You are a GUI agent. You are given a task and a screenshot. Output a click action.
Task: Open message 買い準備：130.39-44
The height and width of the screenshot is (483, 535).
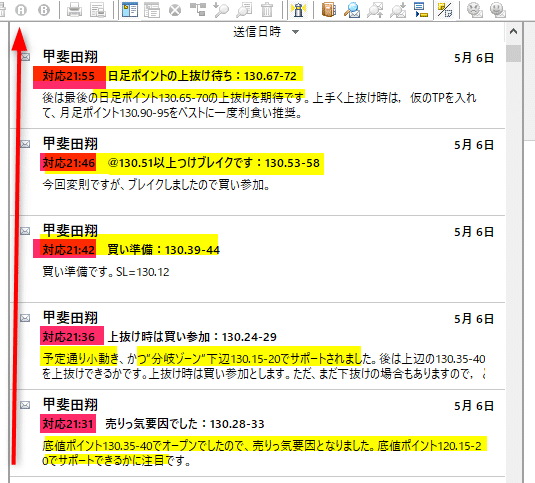coord(163,250)
